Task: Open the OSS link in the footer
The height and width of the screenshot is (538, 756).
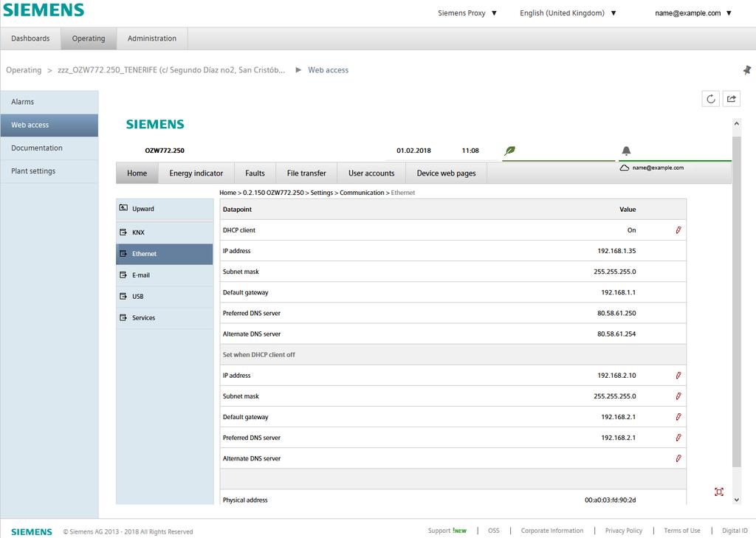Action: 494,531
